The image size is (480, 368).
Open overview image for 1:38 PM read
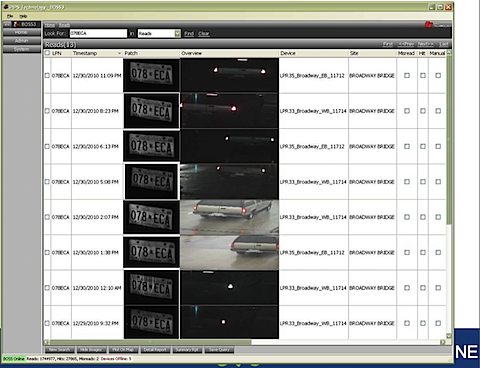pyautogui.click(x=229, y=252)
